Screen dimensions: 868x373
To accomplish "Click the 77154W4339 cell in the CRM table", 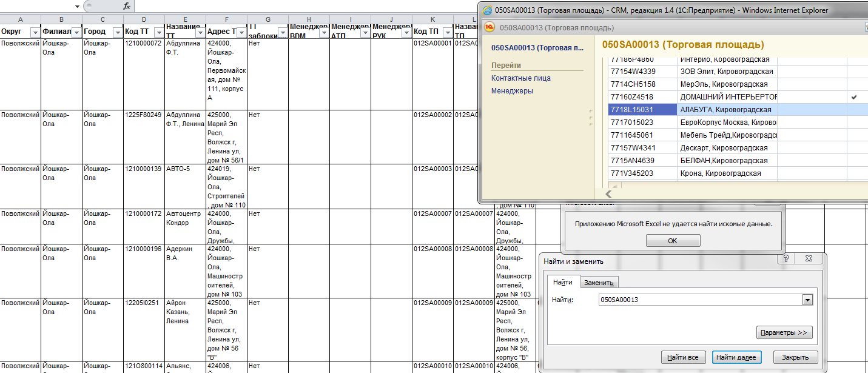I will (642, 72).
